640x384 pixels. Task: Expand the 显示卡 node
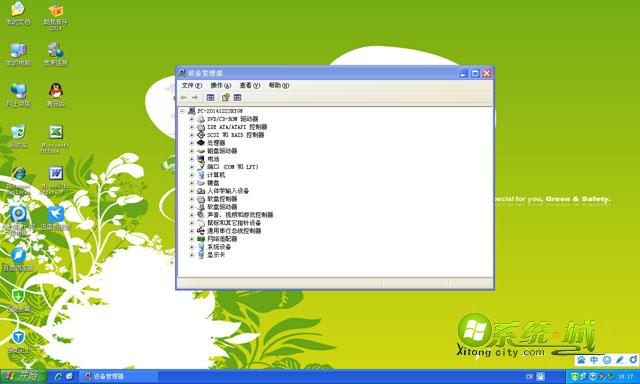pyautogui.click(x=191, y=255)
